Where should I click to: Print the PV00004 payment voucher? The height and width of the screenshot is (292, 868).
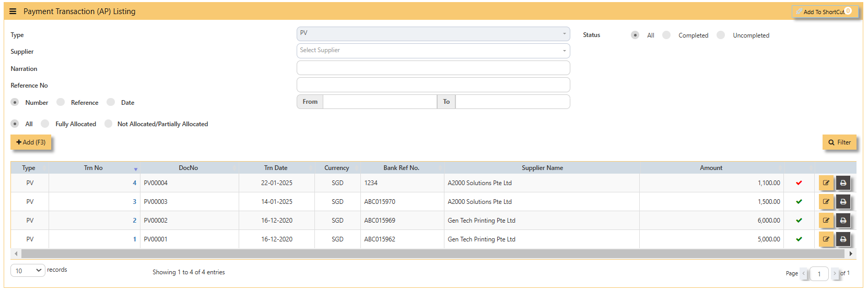click(x=843, y=183)
